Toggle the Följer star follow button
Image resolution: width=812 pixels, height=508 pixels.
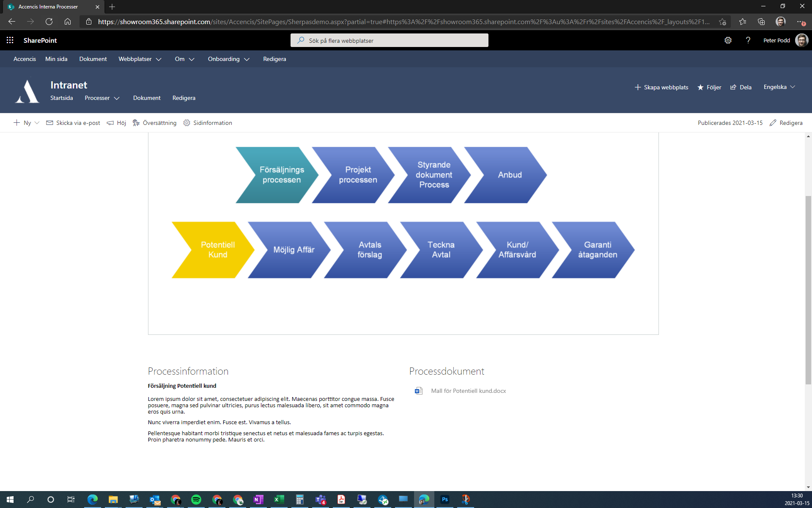tap(709, 87)
